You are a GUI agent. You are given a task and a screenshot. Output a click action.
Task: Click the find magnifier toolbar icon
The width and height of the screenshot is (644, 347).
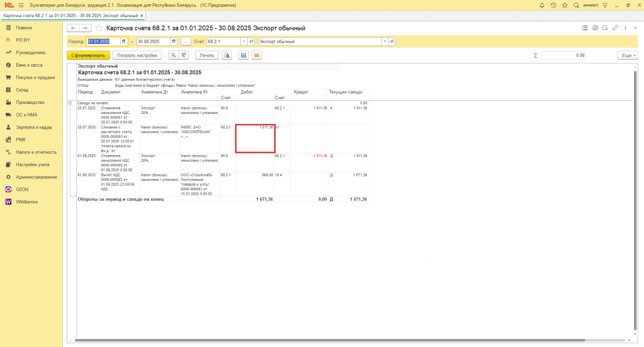pyautogui.click(x=174, y=55)
